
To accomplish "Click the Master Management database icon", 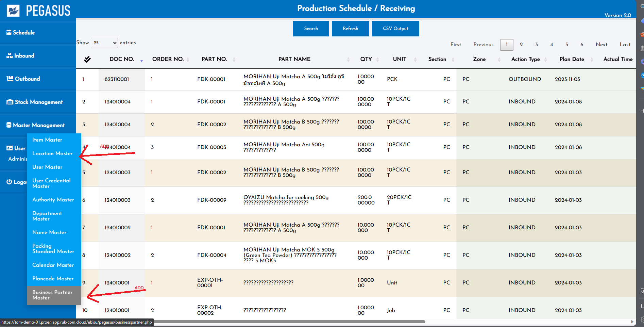I will point(9,125).
